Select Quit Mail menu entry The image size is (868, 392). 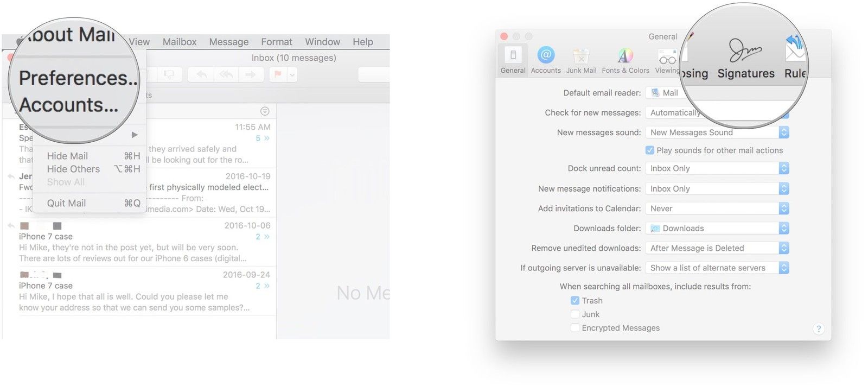(67, 203)
